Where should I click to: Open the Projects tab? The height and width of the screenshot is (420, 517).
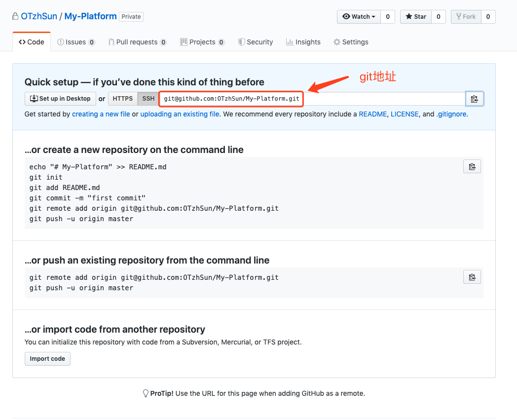pyautogui.click(x=202, y=42)
